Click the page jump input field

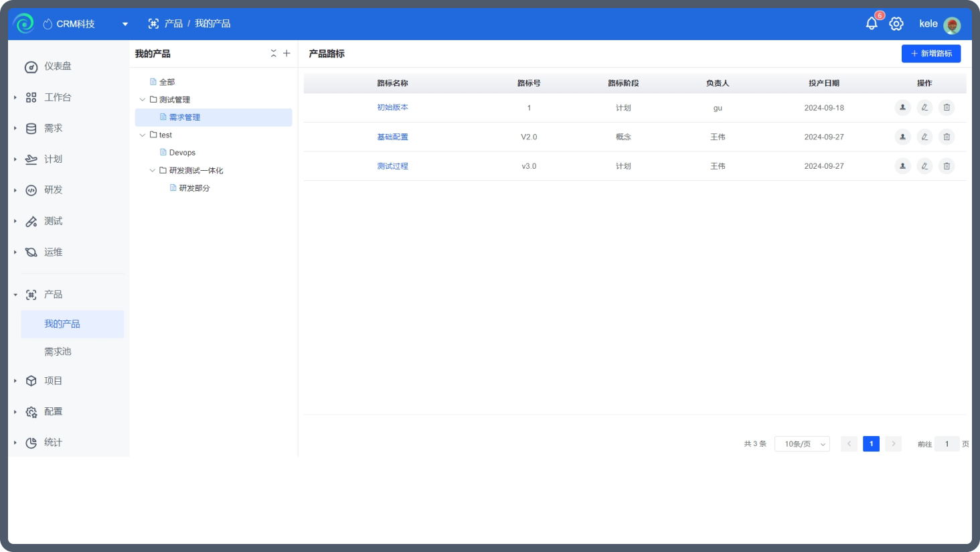click(947, 444)
